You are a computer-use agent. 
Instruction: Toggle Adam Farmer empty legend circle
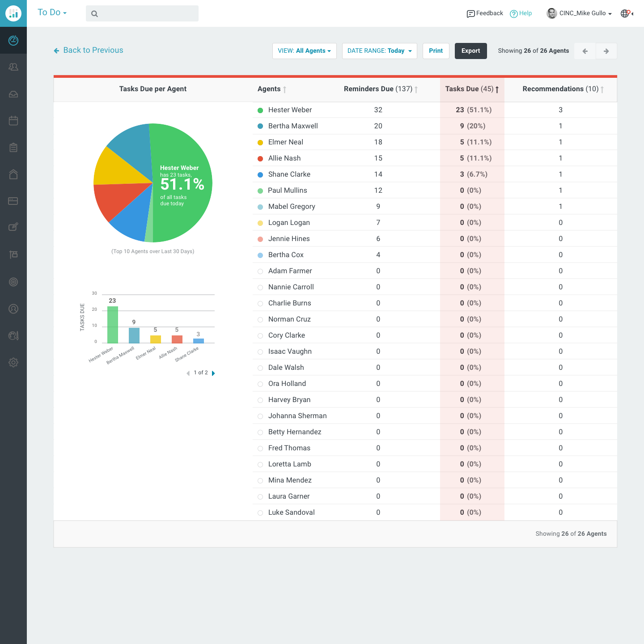coord(260,271)
